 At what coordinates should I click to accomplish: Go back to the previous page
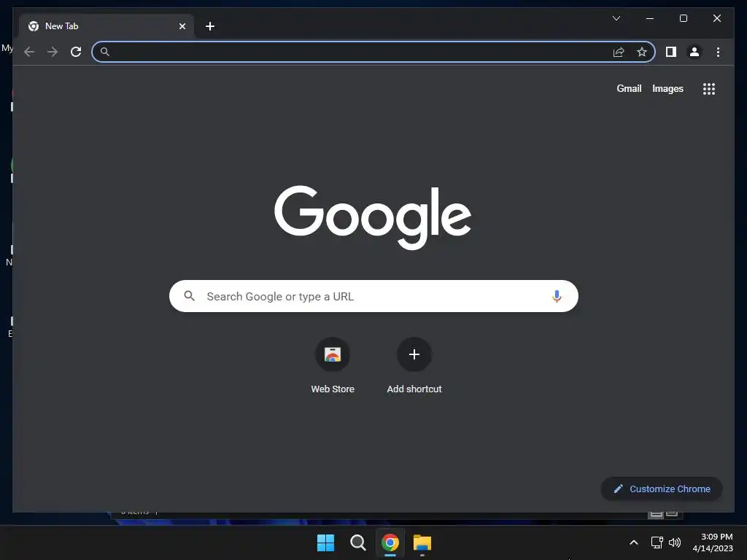(x=29, y=52)
